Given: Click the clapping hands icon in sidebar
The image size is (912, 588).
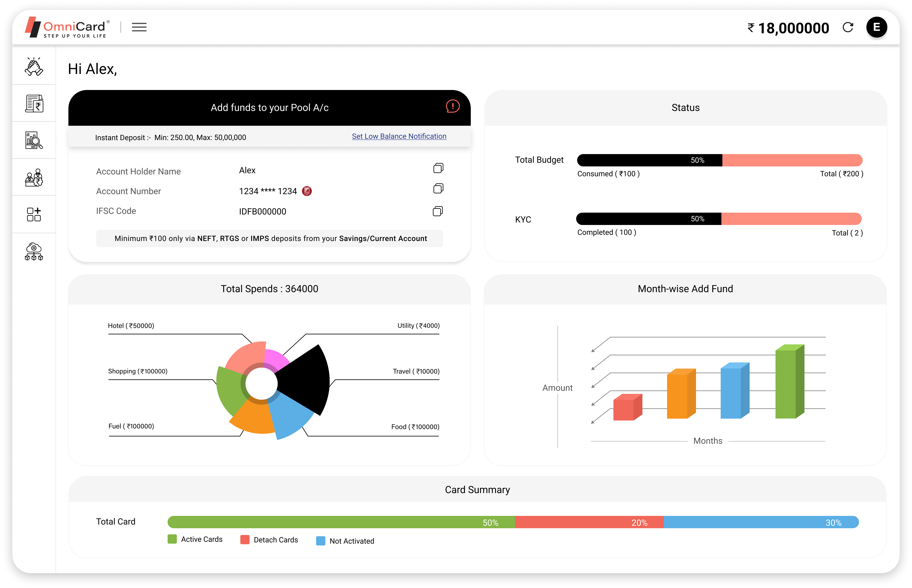Looking at the screenshot, I should click(34, 66).
